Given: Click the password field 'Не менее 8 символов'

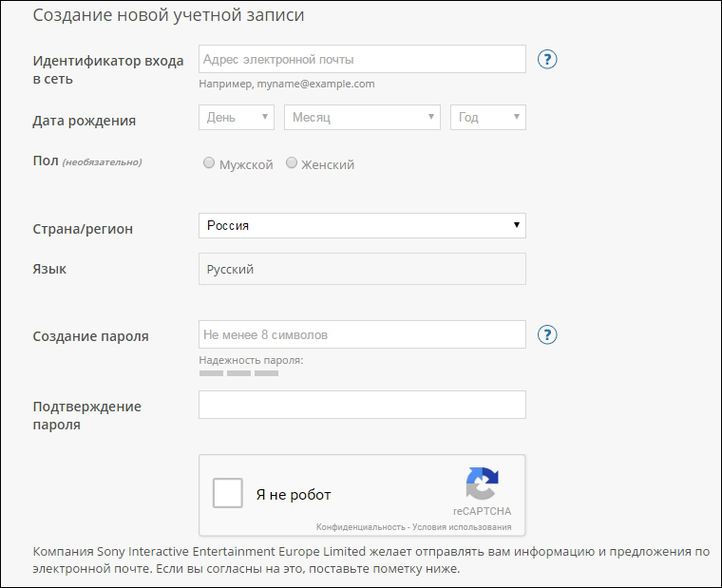Looking at the screenshot, I should click(x=362, y=334).
